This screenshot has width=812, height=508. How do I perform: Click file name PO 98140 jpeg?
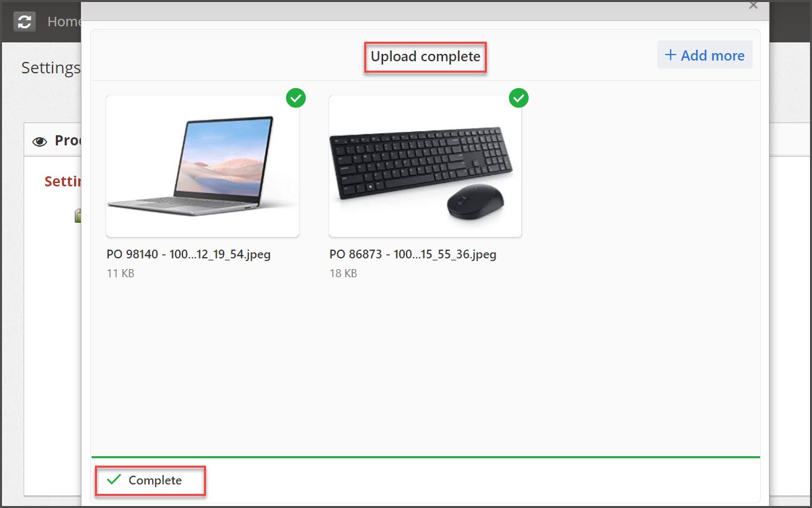(189, 255)
